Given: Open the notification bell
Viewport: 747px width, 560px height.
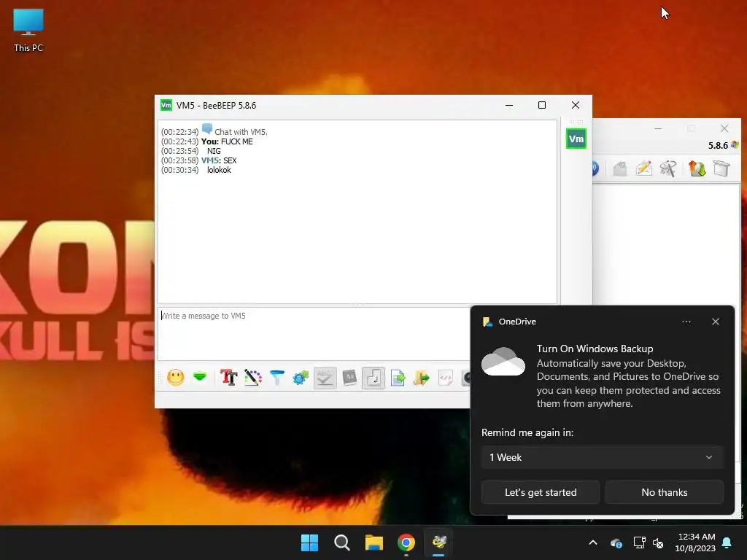Looking at the screenshot, I should [727, 542].
